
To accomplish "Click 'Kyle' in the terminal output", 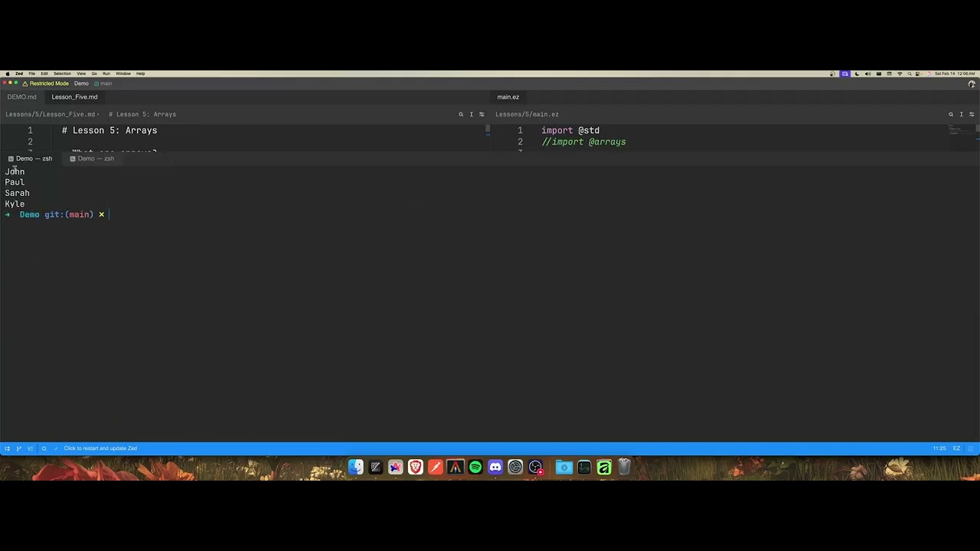I will (15, 204).
